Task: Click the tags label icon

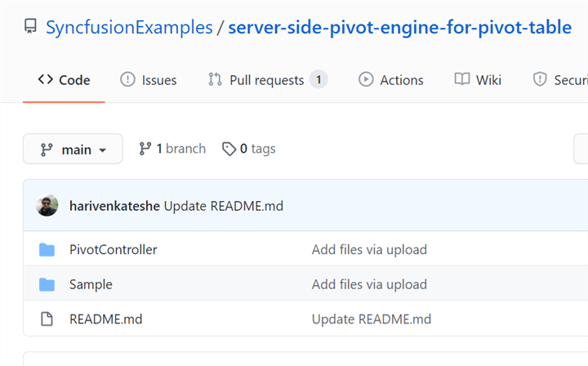Action: click(x=229, y=149)
